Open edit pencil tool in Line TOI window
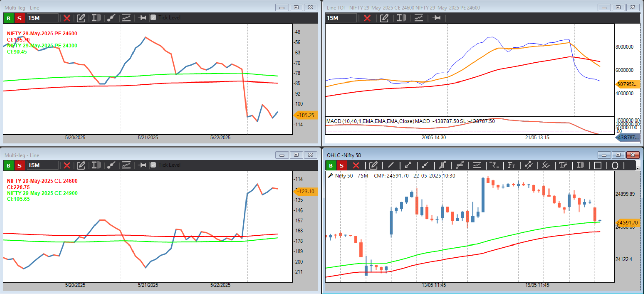 [x=384, y=18]
